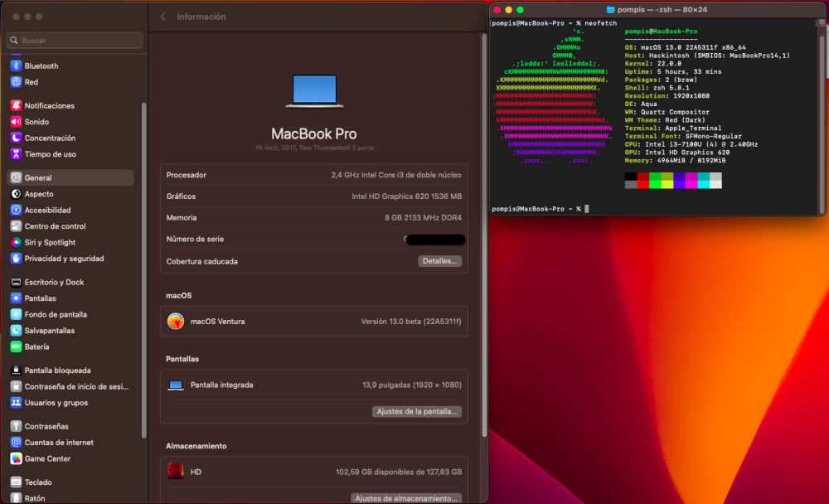Open the Pantallas display icon
Screen dimensions: 829x504
click(16, 298)
